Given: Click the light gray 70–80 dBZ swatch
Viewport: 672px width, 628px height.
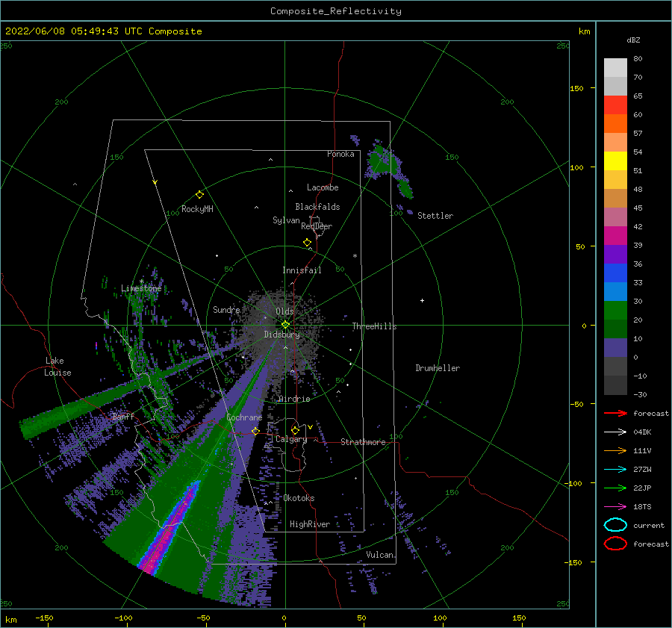Looking at the screenshot, I should coord(615,68).
